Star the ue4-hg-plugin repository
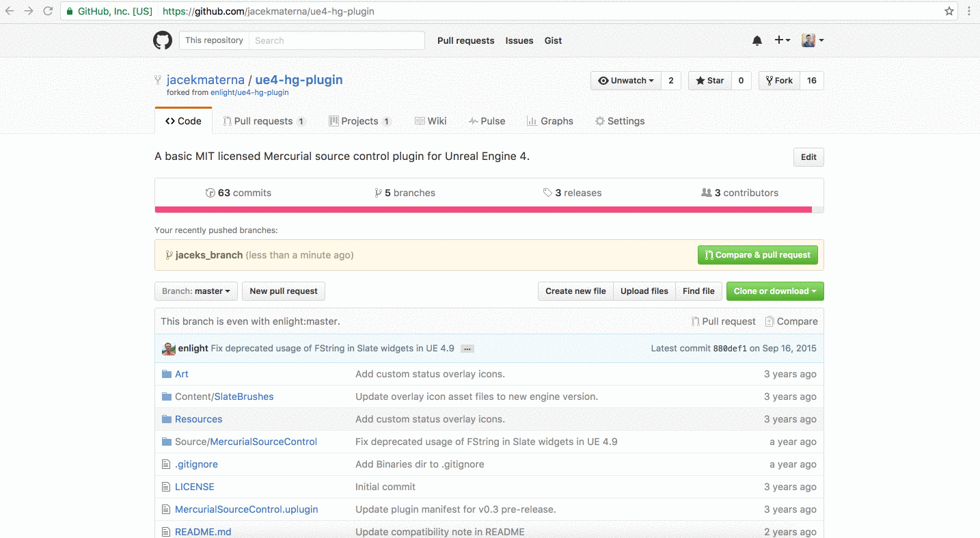 point(709,81)
